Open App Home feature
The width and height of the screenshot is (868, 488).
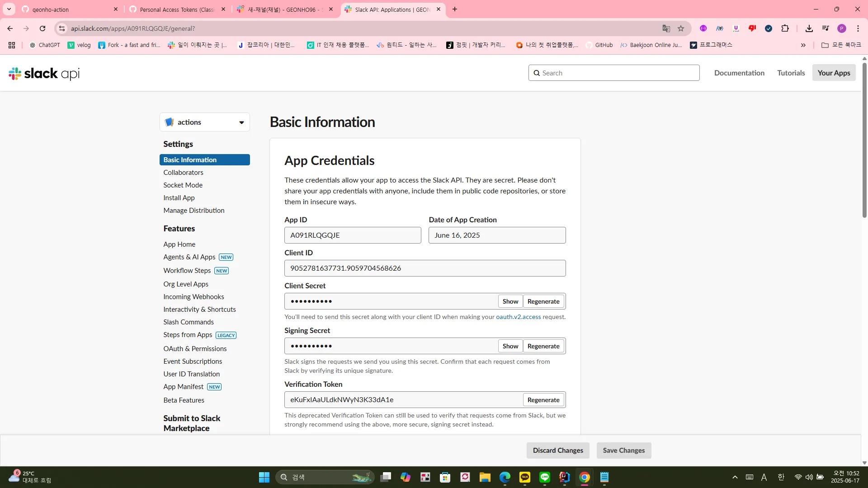[x=179, y=244]
